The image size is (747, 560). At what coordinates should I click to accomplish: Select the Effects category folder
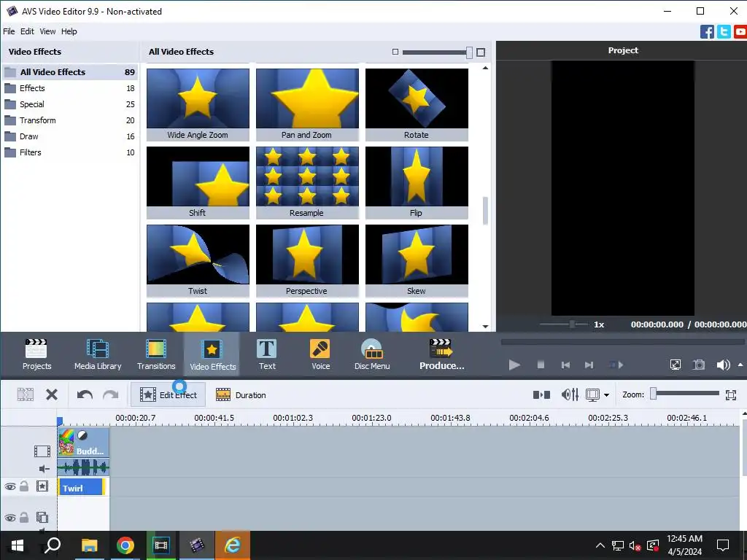pyautogui.click(x=70, y=88)
